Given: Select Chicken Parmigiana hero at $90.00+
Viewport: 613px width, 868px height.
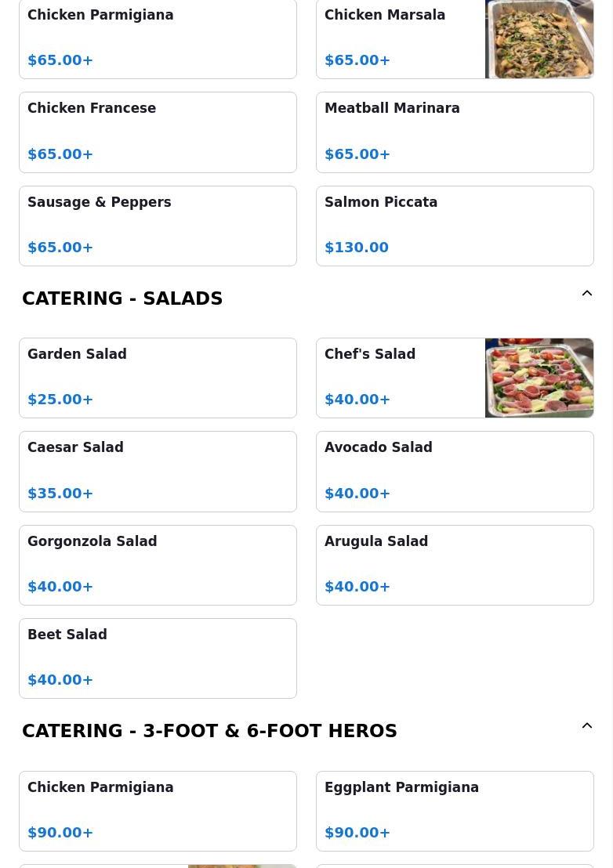Looking at the screenshot, I should pos(158,811).
